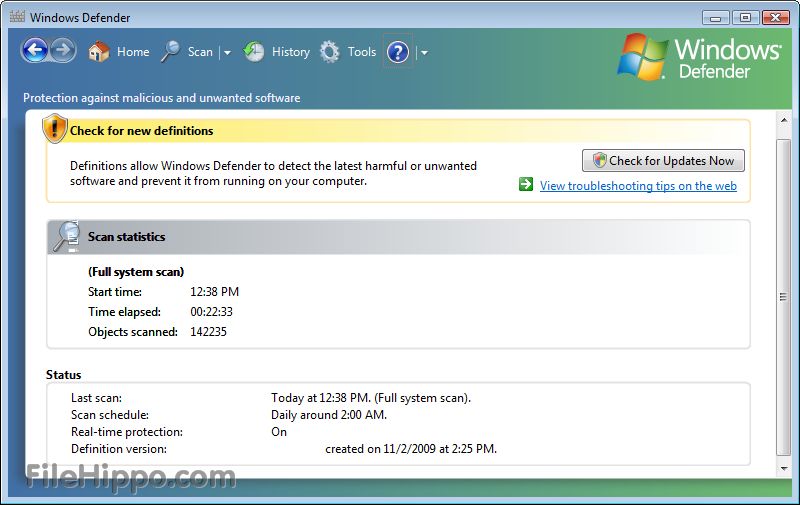This screenshot has width=800, height=505.
Task: Click 'Today at 12:38 PM. (Full system scan).'
Action: (x=371, y=398)
